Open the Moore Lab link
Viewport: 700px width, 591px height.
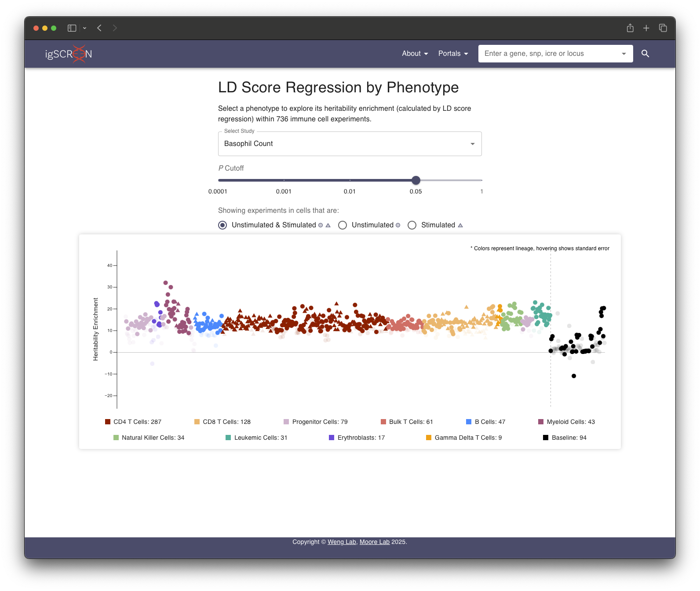[375, 542]
